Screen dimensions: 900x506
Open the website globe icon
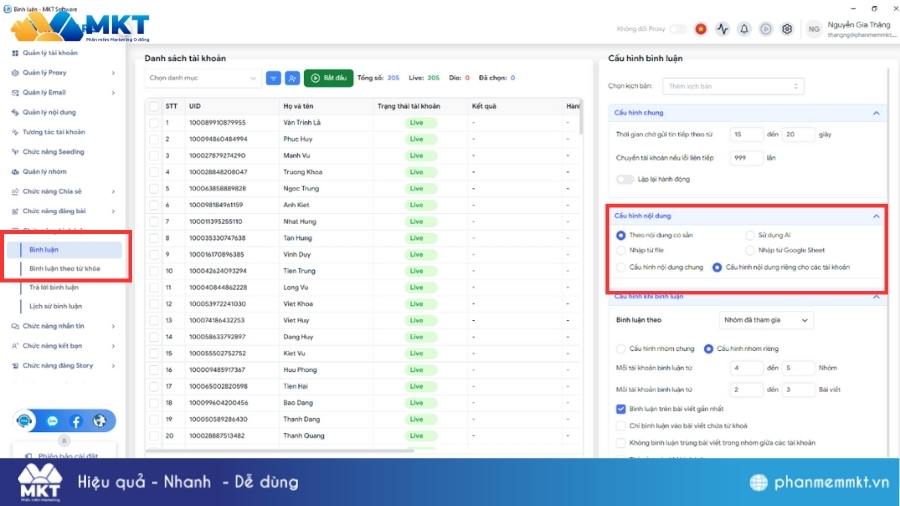pos(99,421)
